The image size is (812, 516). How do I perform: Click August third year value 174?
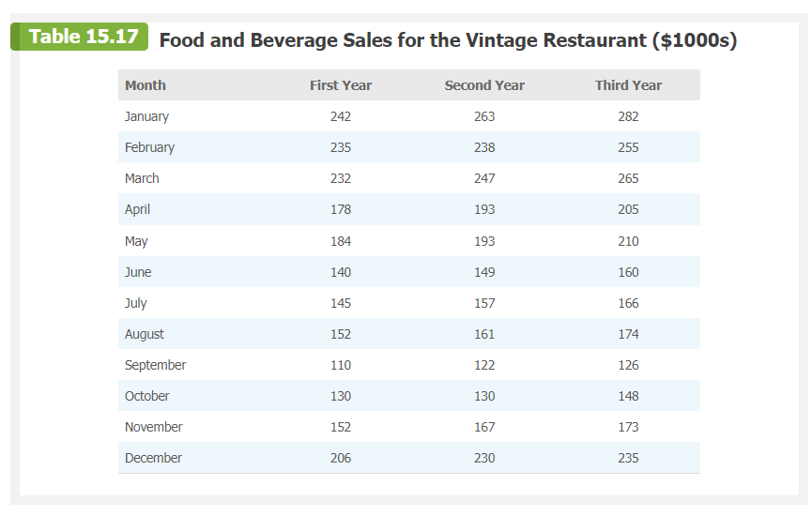point(628,334)
